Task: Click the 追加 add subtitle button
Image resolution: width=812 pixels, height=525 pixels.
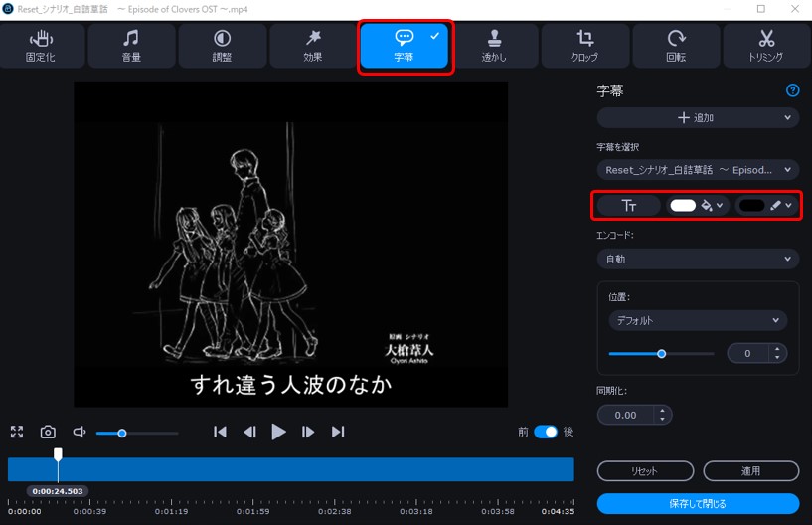Action: point(696,118)
